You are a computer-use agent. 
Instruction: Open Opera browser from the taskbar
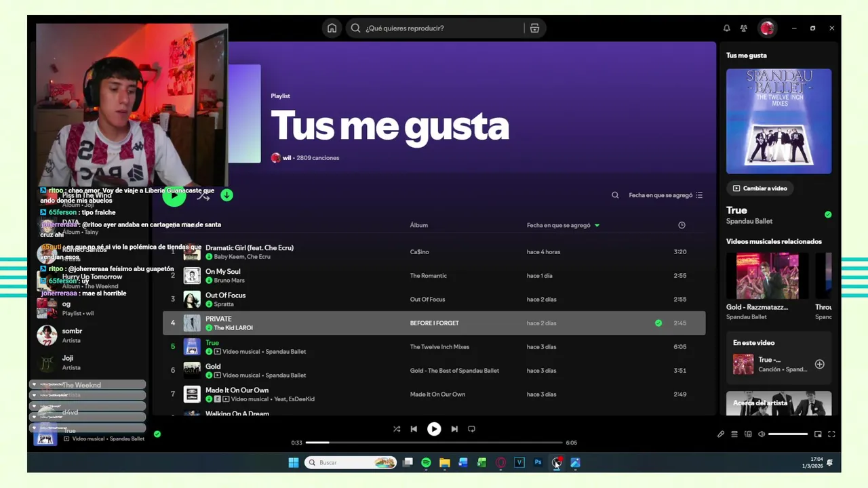[x=500, y=463]
